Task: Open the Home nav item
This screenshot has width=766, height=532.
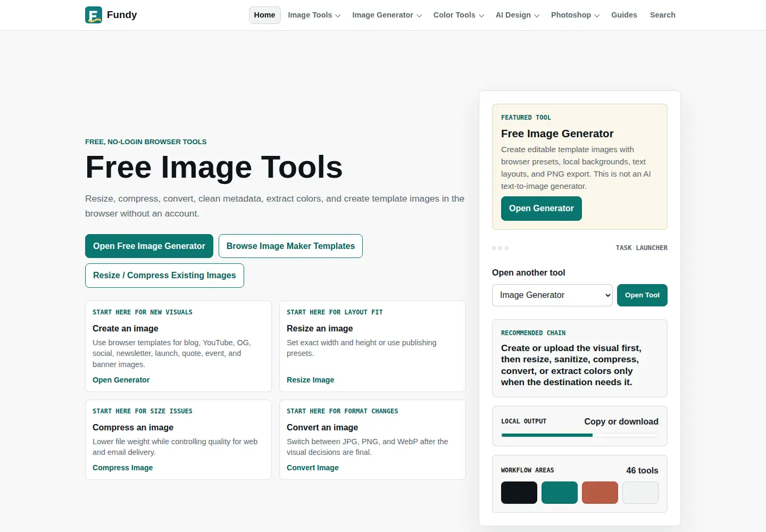Action: (264, 15)
